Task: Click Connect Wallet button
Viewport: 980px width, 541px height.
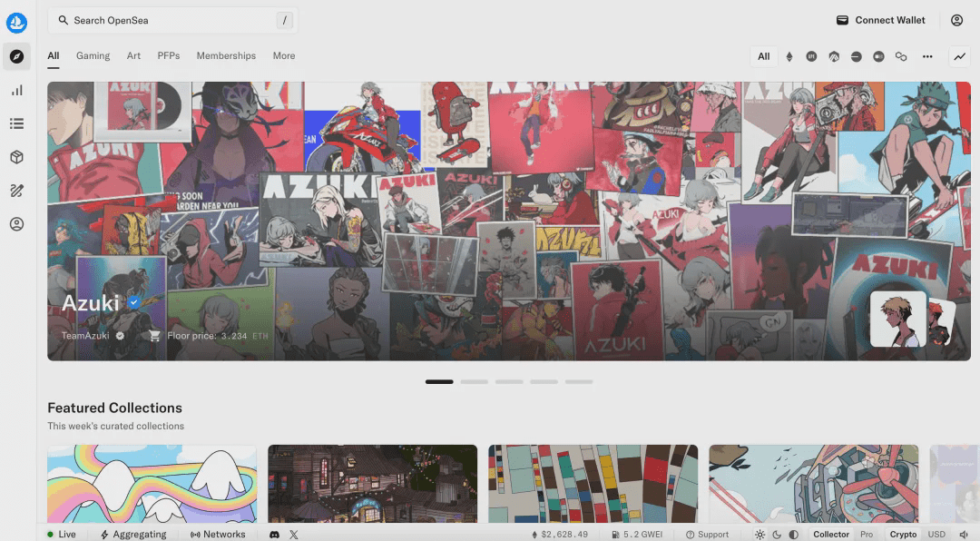Action: point(880,20)
